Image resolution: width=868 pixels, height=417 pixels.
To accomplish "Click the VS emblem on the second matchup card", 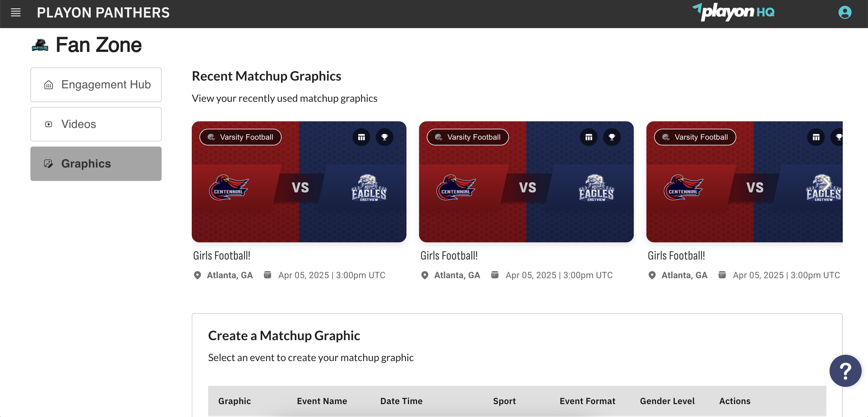I will tap(527, 188).
